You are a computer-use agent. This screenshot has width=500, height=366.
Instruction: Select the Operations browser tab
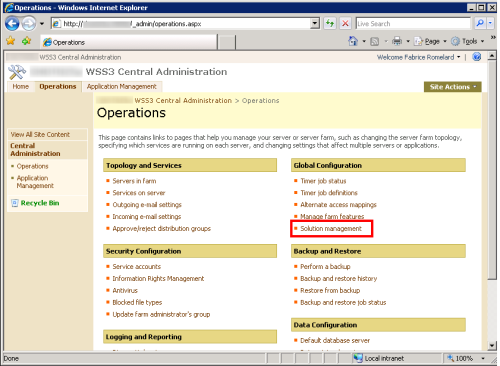tap(129, 42)
